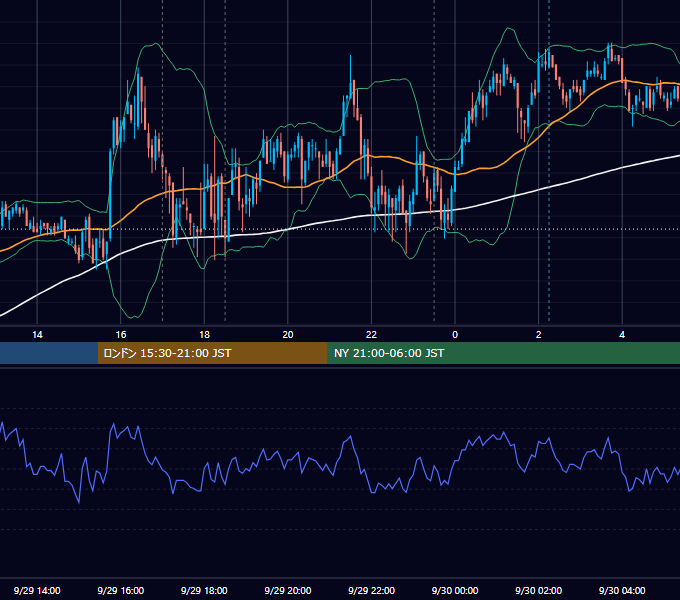Click the 9/29 14:00 date label
Viewport: 680px width, 600px height.
[37, 590]
